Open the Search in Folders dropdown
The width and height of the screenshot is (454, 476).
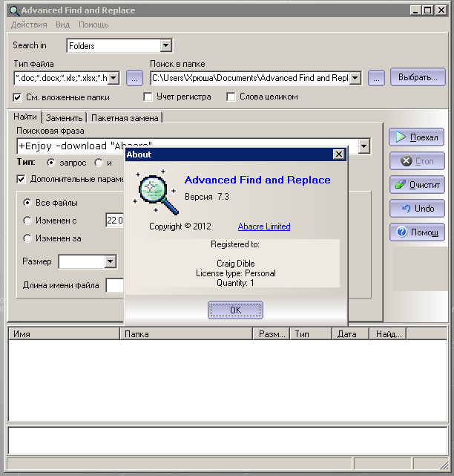coord(165,46)
